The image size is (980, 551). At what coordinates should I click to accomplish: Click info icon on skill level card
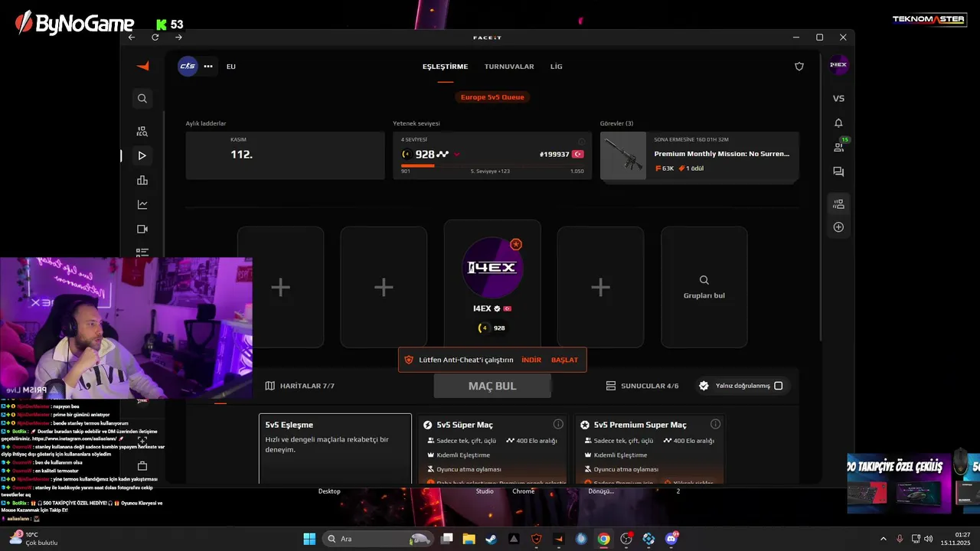coord(582,142)
